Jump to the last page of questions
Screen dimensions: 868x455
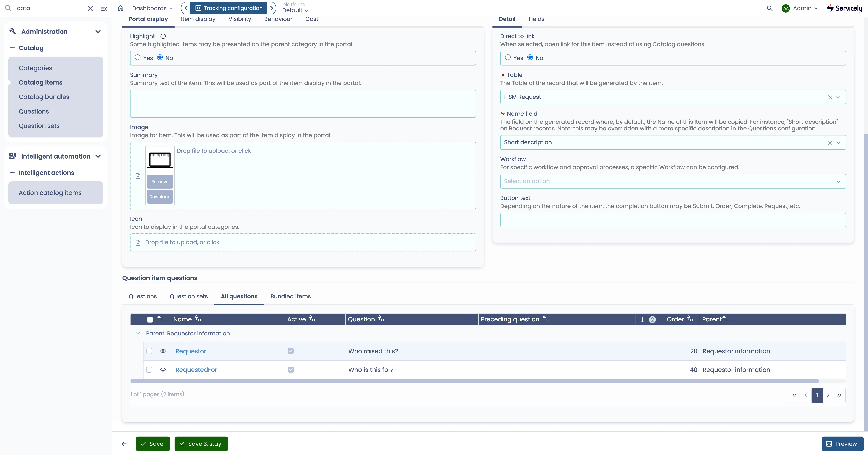pyautogui.click(x=839, y=395)
